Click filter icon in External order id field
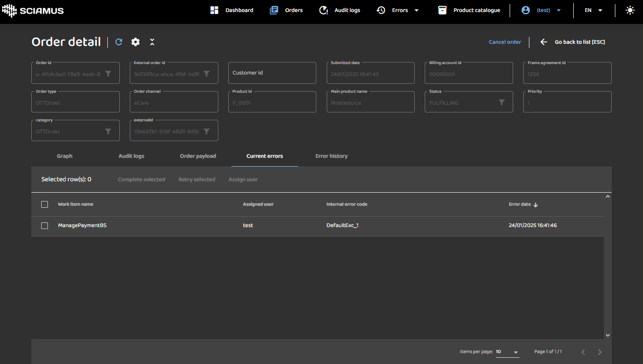Image resolution: width=643 pixels, height=364 pixels. point(206,74)
